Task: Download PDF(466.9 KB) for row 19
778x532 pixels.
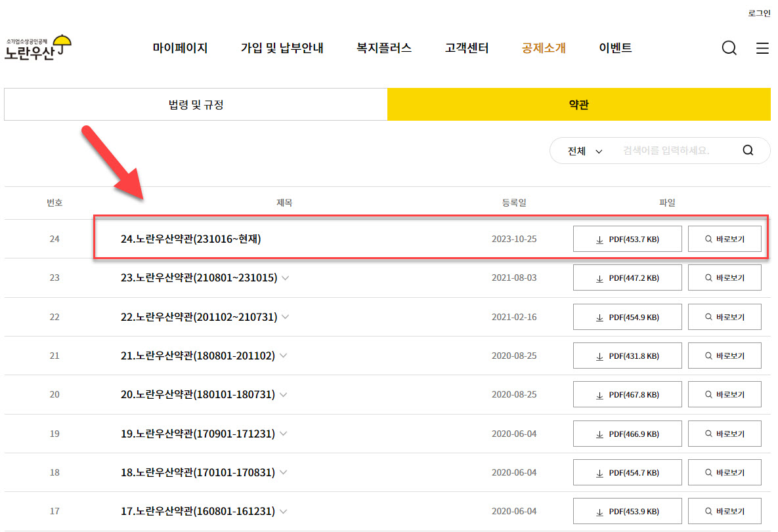Action: point(627,434)
